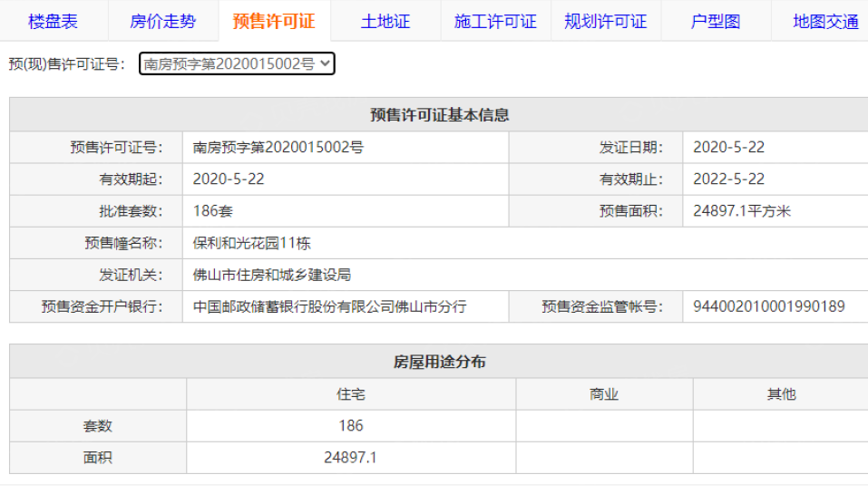The height and width of the screenshot is (504, 868).
Task: Click the building name 保利和光花园11栋
Action: 252,243
